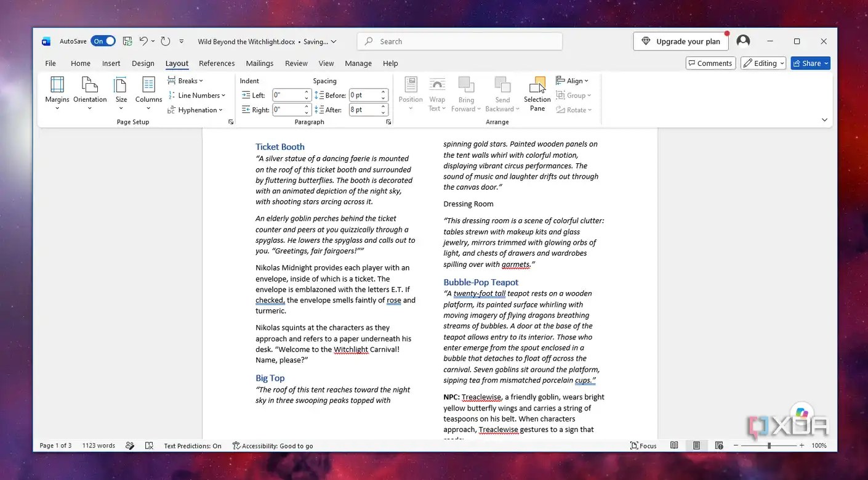Expand the Hyphenation dropdown
The width and height of the screenshot is (868, 480).
(x=195, y=110)
